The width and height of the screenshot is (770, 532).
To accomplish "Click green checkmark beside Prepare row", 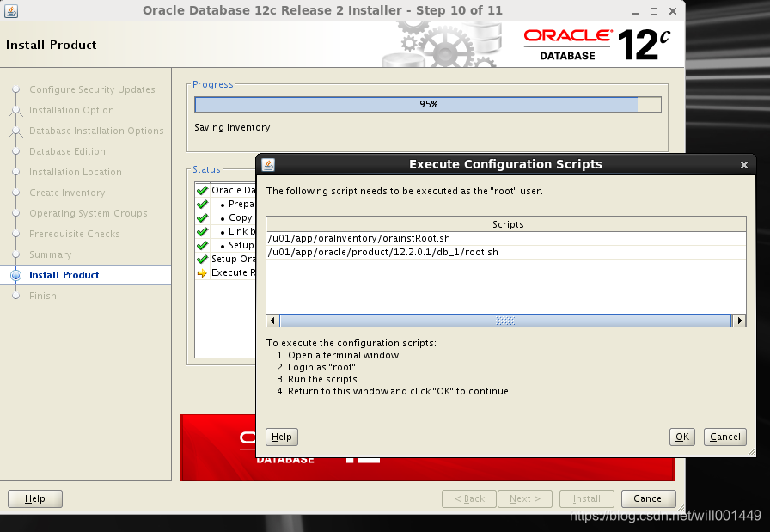I will (x=202, y=204).
